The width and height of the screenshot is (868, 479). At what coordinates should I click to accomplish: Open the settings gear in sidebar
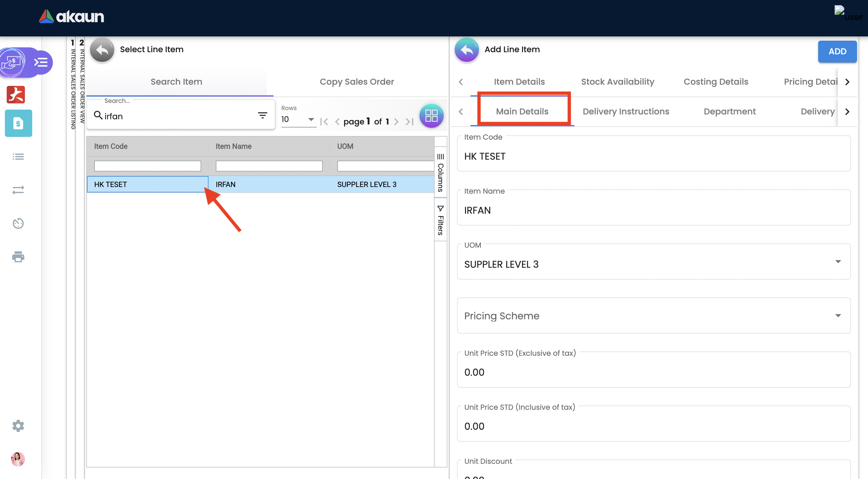[18, 426]
